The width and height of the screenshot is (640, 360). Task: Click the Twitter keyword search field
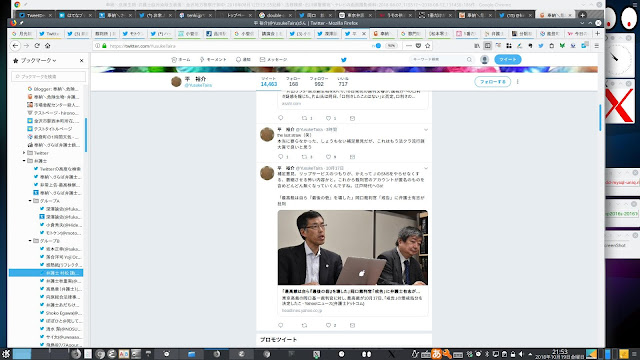pos(438,60)
